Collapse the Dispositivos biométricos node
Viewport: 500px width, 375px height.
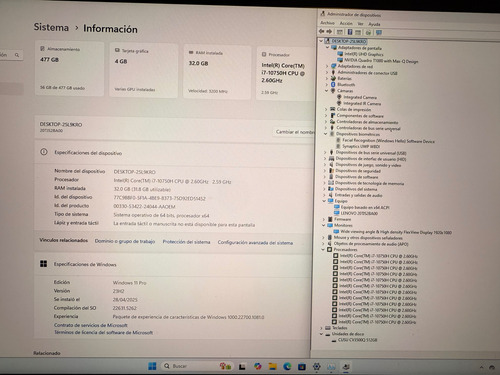(326, 134)
